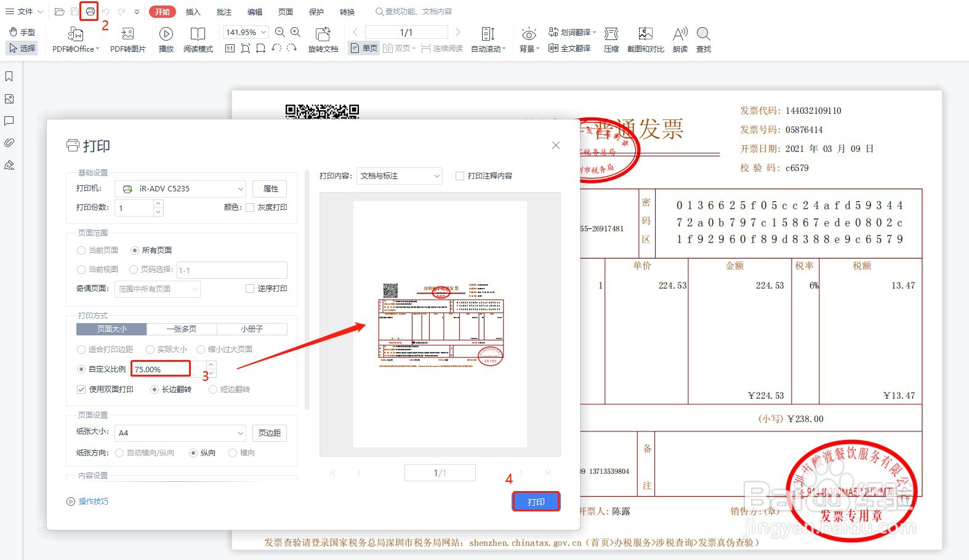The width and height of the screenshot is (969, 560).
Task: Click the Compress tool
Action: click(611, 39)
